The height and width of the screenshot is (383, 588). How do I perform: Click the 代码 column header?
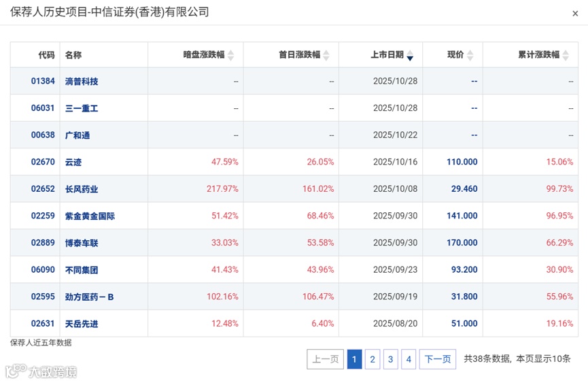(x=46, y=55)
